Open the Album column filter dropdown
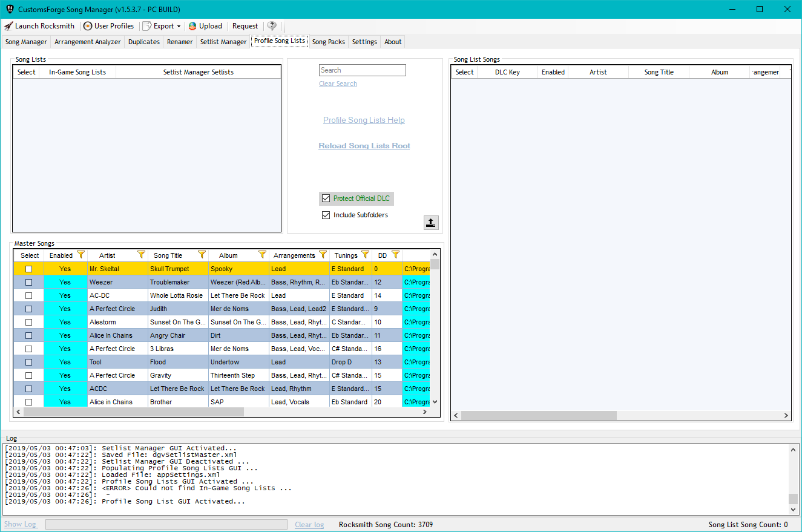802x532 pixels. click(262, 255)
